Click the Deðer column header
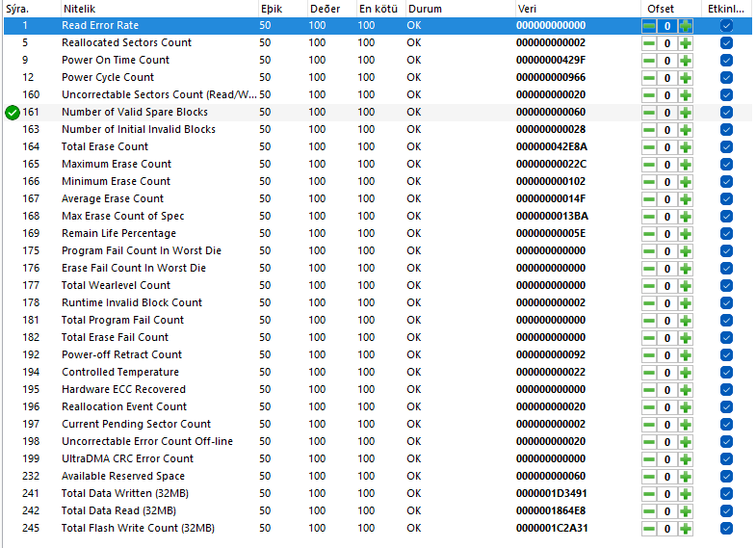756x548 pixels. pos(331,9)
